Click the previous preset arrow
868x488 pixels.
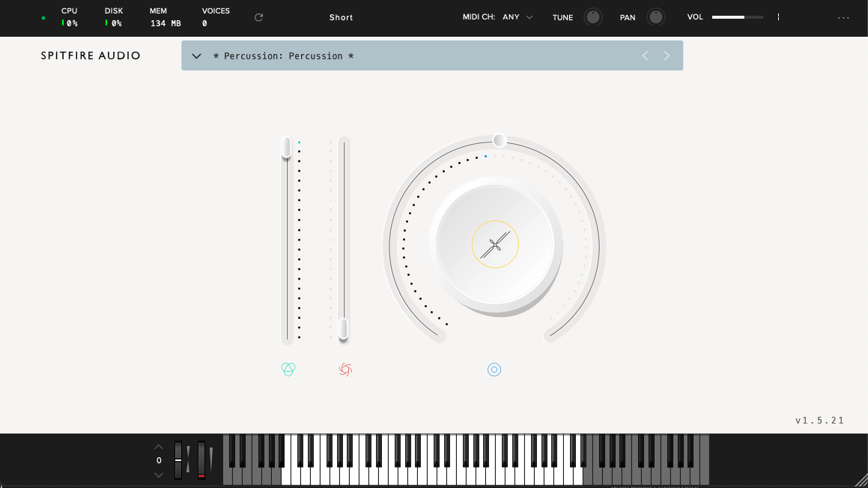coord(645,55)
